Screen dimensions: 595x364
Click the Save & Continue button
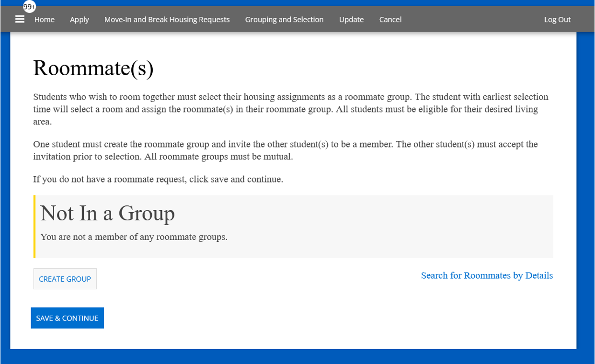[x=67, y=318]
